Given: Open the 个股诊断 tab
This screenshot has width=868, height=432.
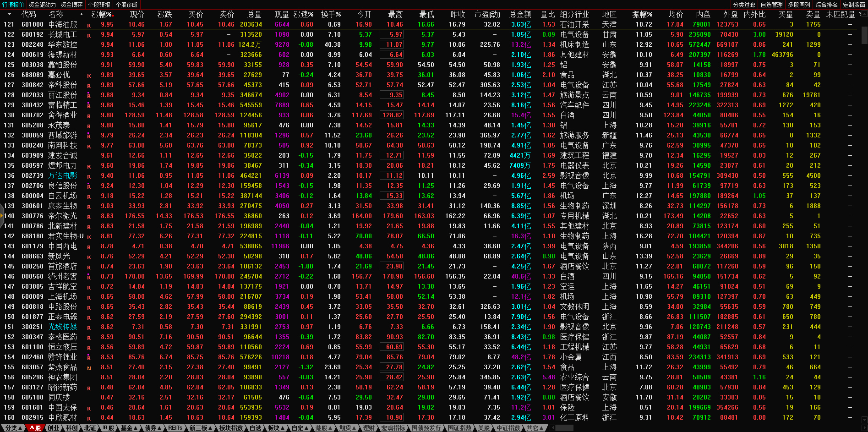Looking at the screenshot, I should (x=126, y=5).
